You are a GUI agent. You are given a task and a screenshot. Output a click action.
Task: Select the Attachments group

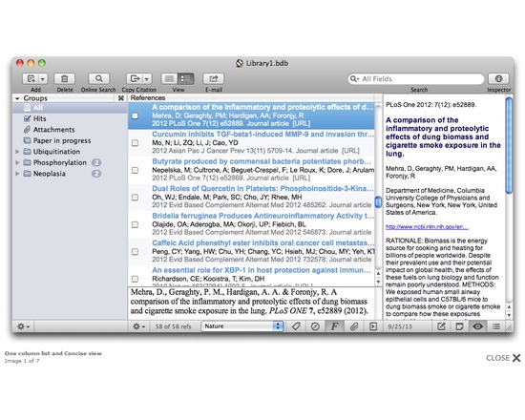click(x=70, y=130)
